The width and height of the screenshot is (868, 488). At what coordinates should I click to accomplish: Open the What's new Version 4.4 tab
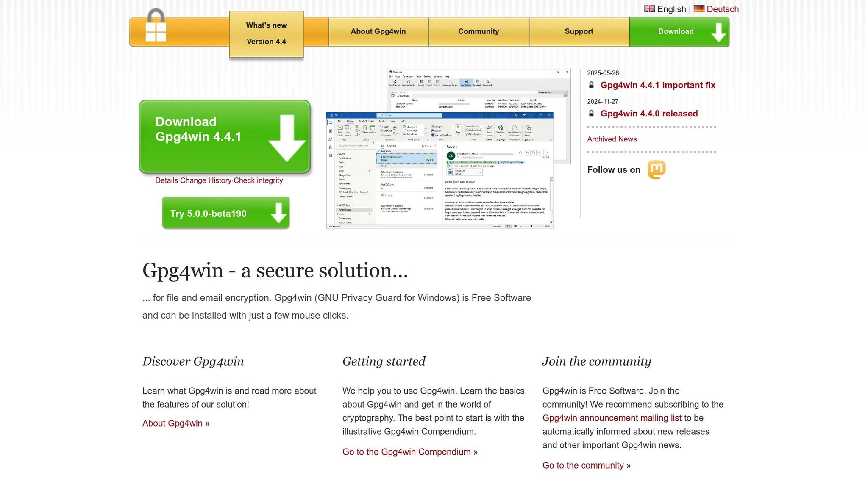pyautogui.click(x=266, y=34)
